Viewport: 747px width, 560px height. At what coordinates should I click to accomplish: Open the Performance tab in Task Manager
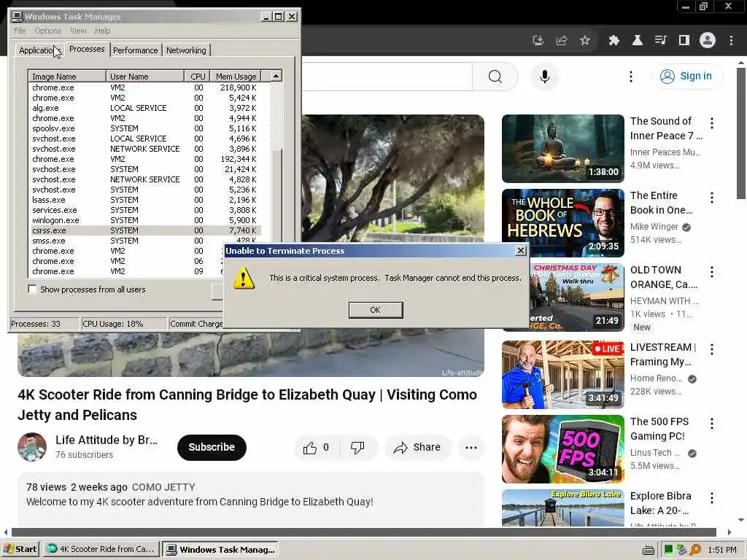[x=135, y=50]
